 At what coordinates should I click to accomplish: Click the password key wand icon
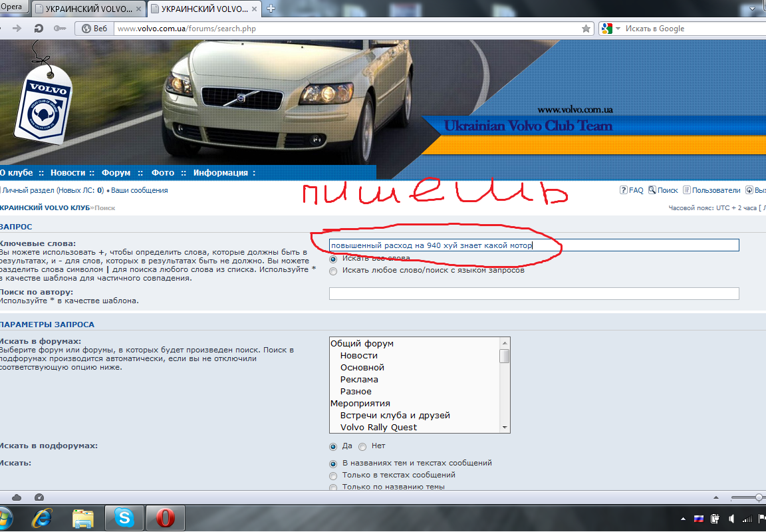pyautogui.click(x=60, y=29)
